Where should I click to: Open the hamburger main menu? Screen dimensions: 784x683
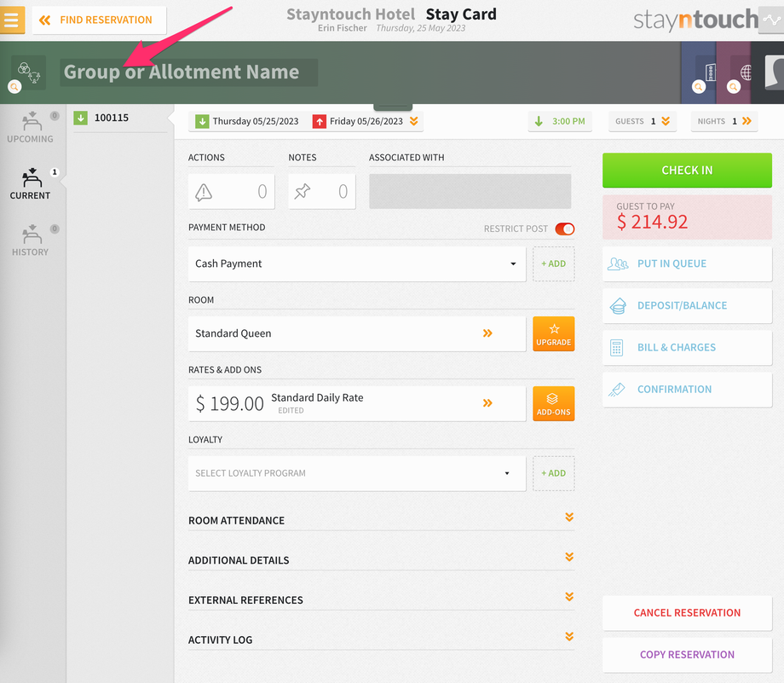(12, 20)
